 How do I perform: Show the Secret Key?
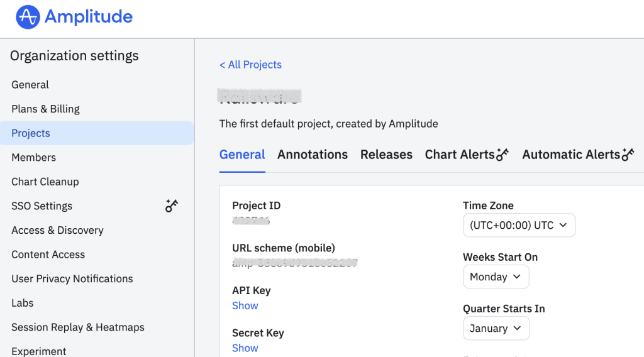245,348
